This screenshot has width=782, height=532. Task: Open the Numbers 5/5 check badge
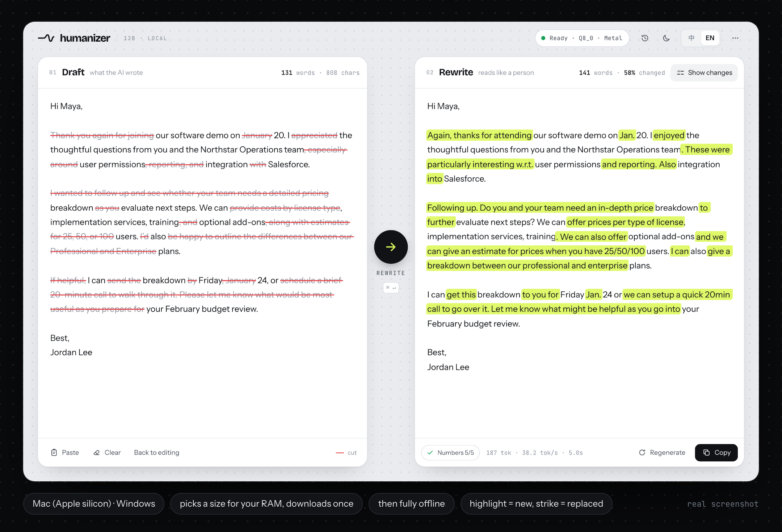(x=451, y=453)
